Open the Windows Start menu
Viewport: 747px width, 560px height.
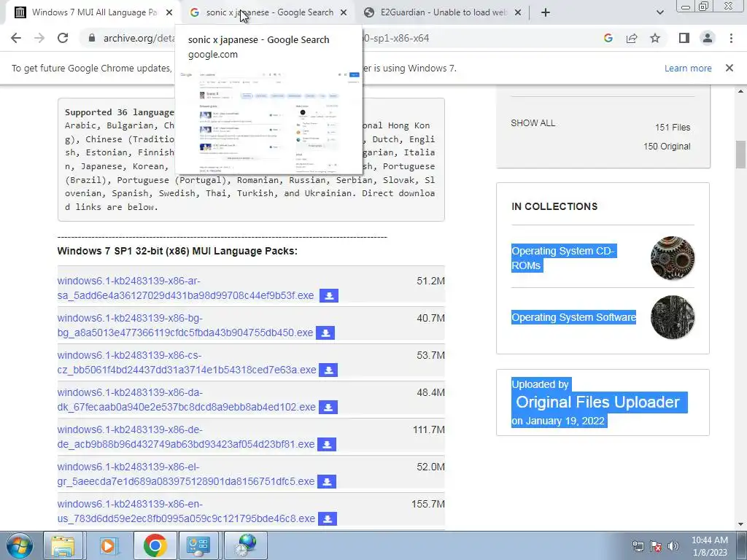click(x=20, y=545)
